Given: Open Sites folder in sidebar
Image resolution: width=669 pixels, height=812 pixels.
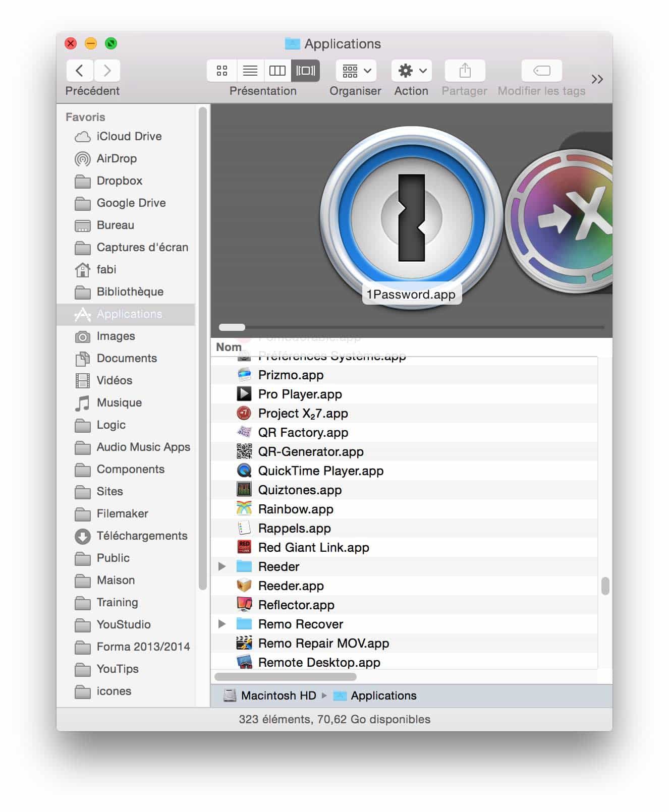Looking at the screenshot, I should tap(126, 491).
